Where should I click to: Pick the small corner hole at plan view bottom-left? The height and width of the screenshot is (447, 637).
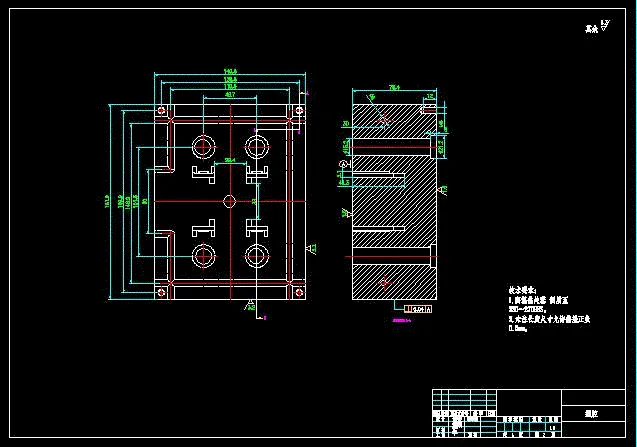[x=161, y=292]
